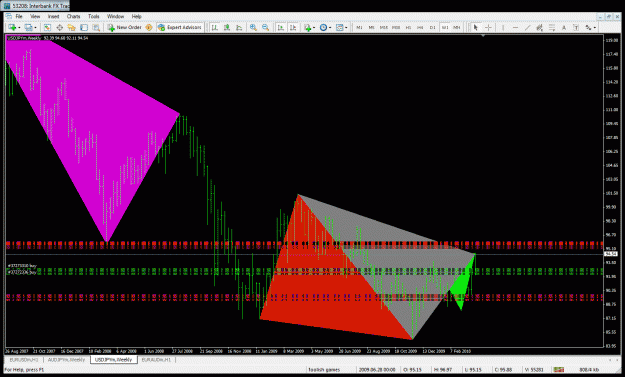Click the Zoom Out magnifier
Screen dimensions: 625x377
coord(265,27)
